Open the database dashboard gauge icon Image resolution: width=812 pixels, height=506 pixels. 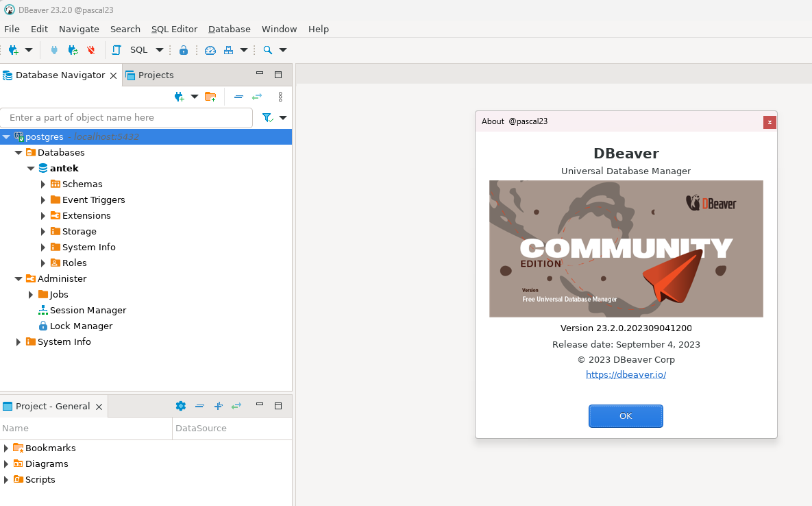tap(210, 50)
